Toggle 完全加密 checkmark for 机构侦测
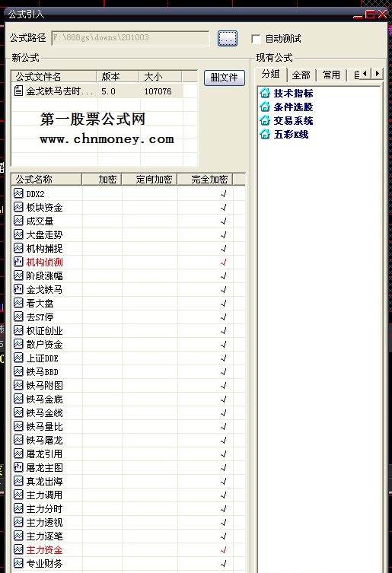This screenshot has width=392, height=573. coord(224,263)
